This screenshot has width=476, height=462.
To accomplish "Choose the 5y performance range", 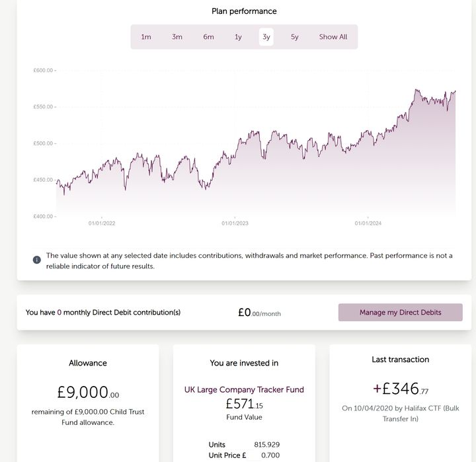I will pyautogui.click(x=295, y=37).
